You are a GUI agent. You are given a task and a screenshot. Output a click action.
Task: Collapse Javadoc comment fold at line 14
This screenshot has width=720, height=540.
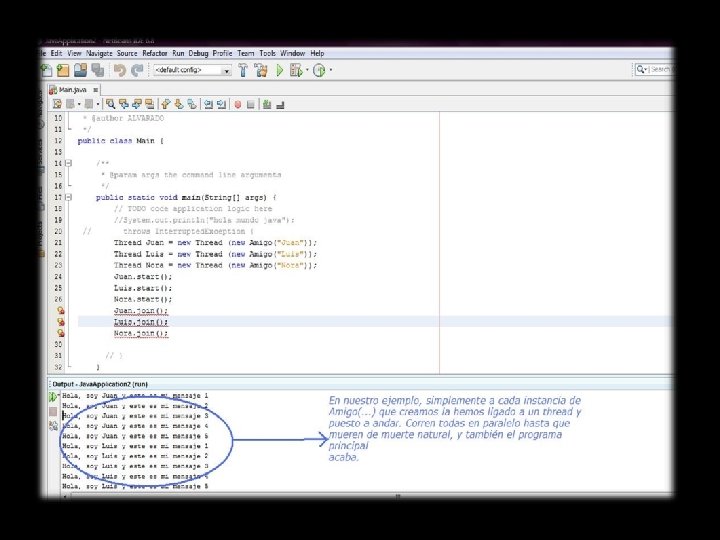tap(69, 163)
